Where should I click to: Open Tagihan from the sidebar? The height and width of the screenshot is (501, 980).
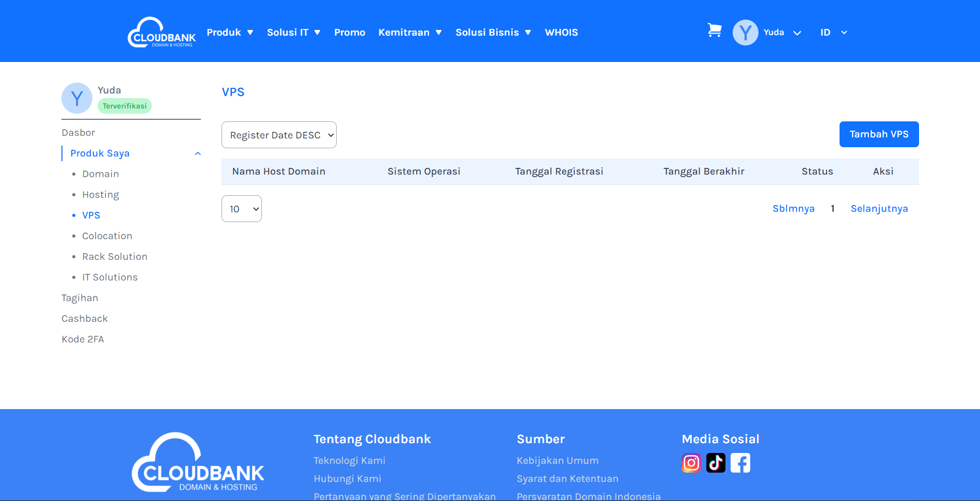(x=80, y=298)
